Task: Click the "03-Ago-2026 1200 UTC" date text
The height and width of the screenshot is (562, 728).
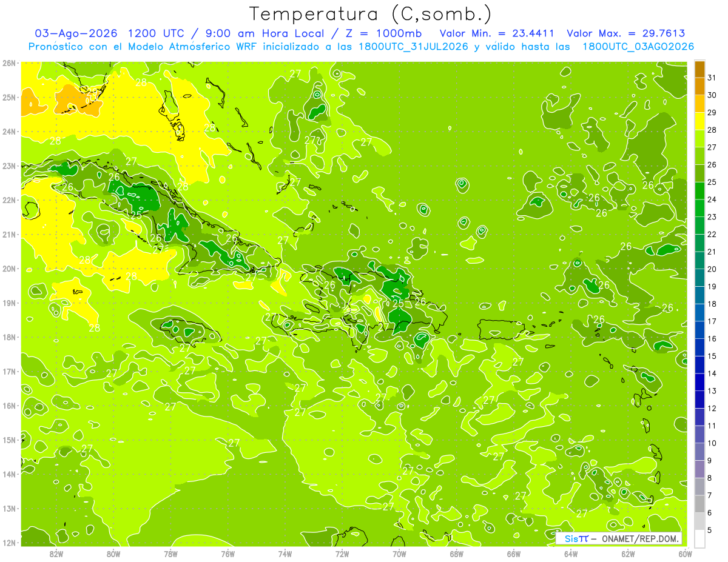Action: [109, 33]
